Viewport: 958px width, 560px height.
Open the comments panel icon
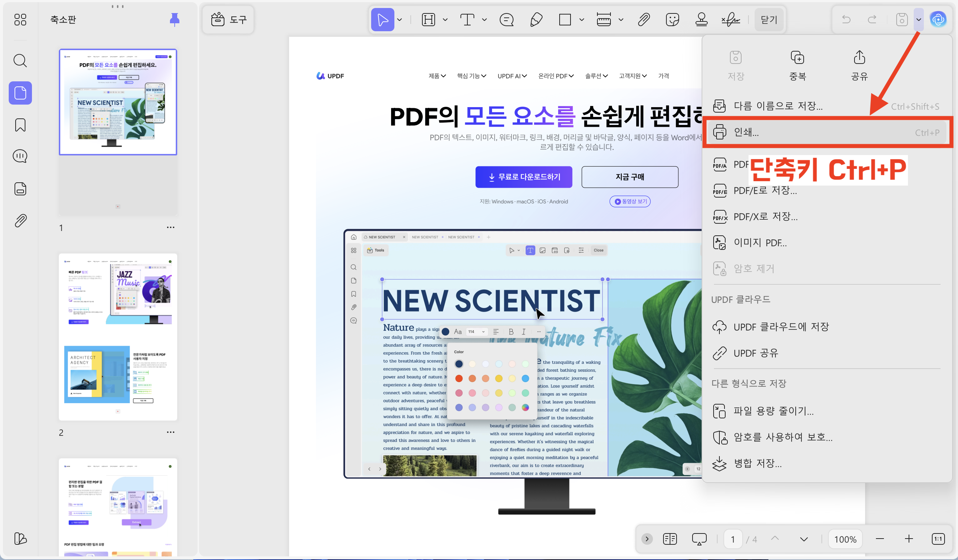20,156
